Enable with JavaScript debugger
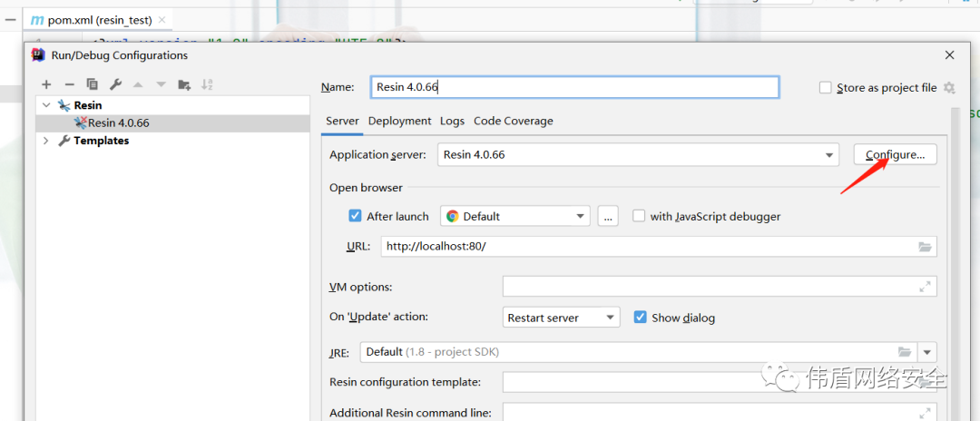This screenshot has width=980, height=421. [x=639, y=216]
